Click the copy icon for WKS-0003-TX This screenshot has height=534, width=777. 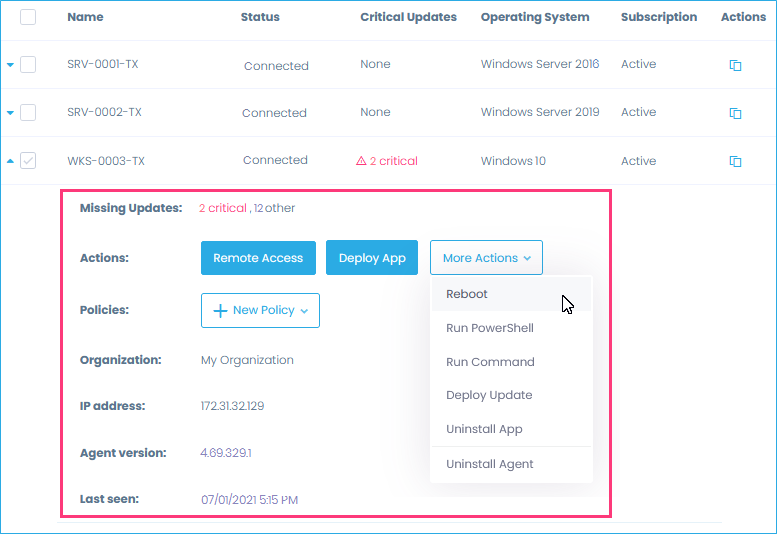(735, 161)
